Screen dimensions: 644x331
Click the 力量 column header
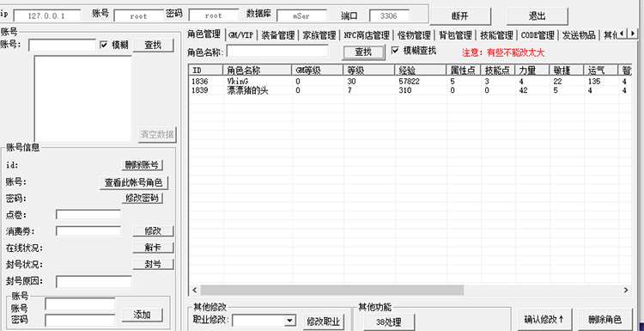[533, 70]
